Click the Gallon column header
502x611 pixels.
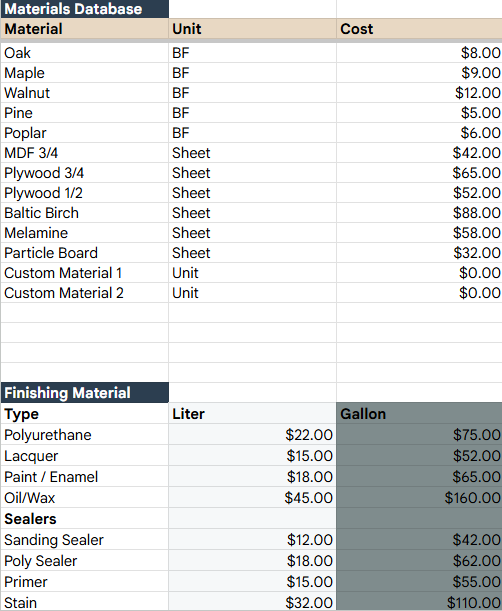[419, 413]
